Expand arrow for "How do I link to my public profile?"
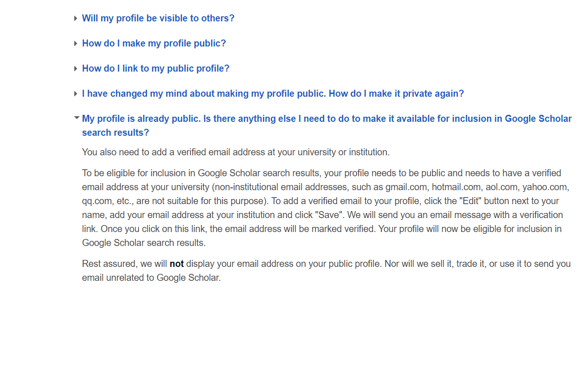 click(76, 69)
